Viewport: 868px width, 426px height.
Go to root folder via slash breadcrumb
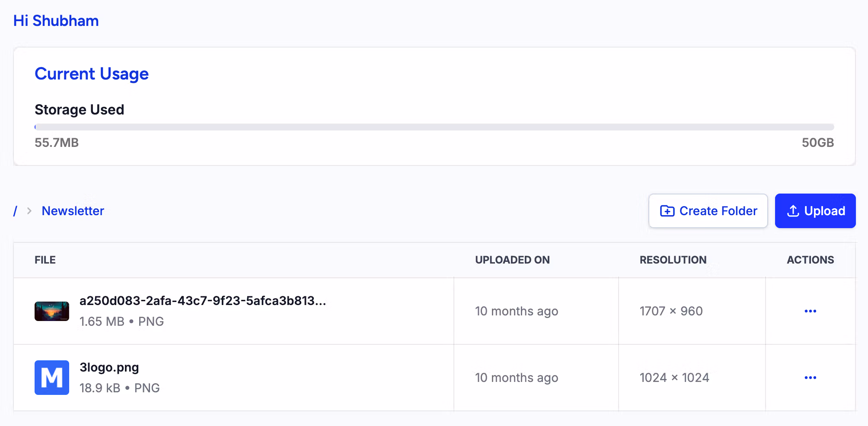click(x=16, y=211)
